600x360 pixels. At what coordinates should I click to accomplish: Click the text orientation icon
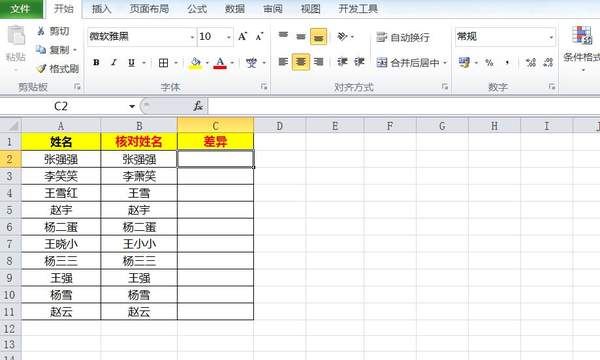pos(342,37)
